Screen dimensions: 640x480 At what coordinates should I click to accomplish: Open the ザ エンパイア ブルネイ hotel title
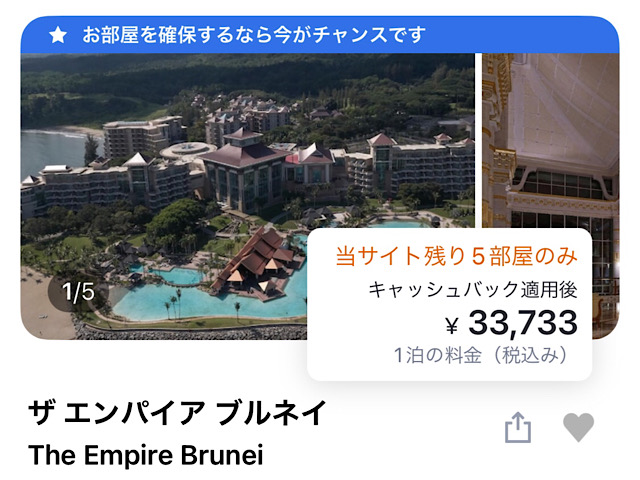click(178, 413)
